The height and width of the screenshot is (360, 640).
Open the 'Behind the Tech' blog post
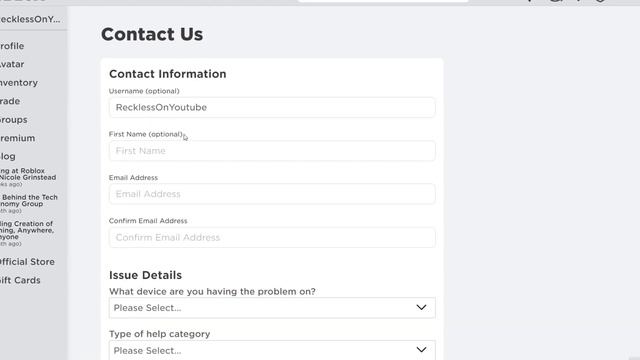point(29,203)
